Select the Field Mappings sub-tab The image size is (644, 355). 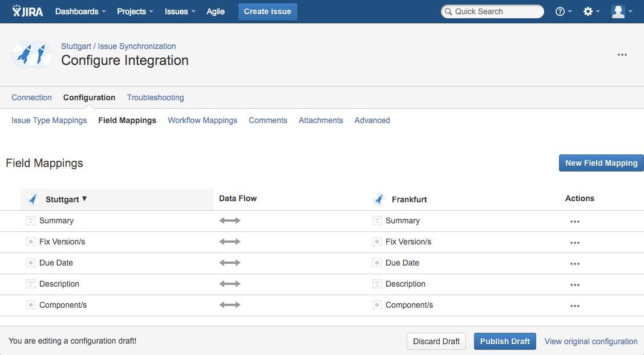tap(127, 120)
